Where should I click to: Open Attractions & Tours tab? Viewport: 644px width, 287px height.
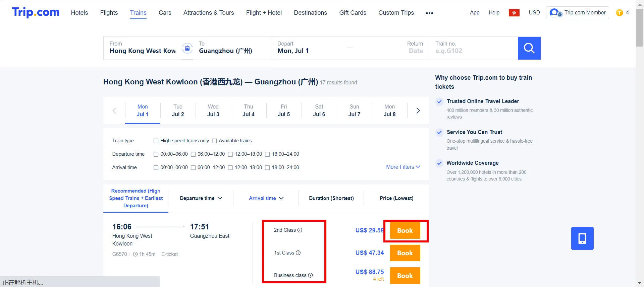coord(209,13)
